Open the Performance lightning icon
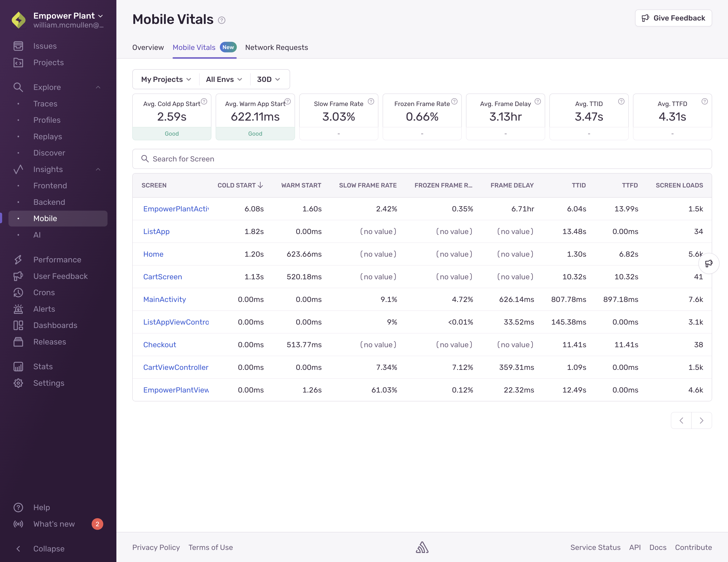The width and height of the screenshot is (728, 562). [x=18, y=260]
